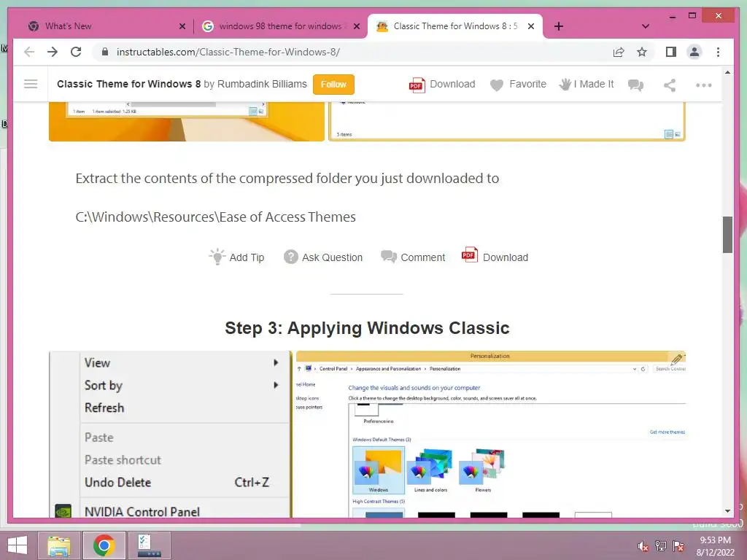Click Favorite heart in the header
The height and width of the screenshot is (560, 747).
pos(518,85)
